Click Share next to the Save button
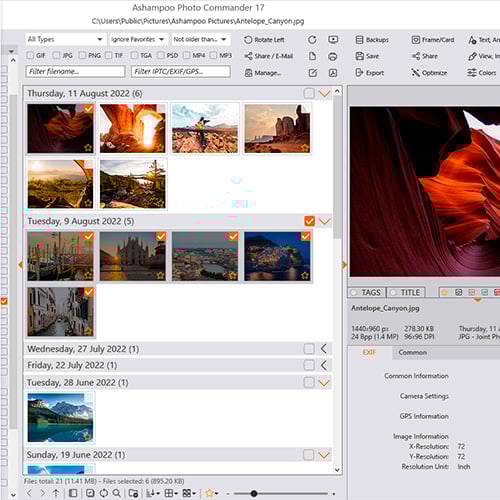The height and width of the screenshot is (500, 500). click(x=424, y=56)
